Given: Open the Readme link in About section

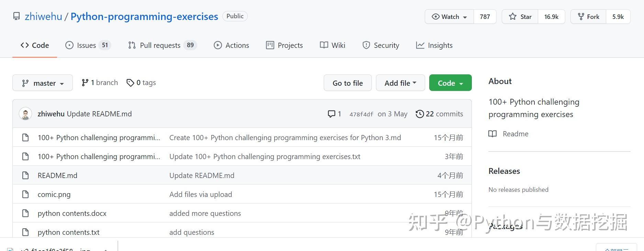Looking at the screenshot, I should pyautogui.click(x=515, y=134).
